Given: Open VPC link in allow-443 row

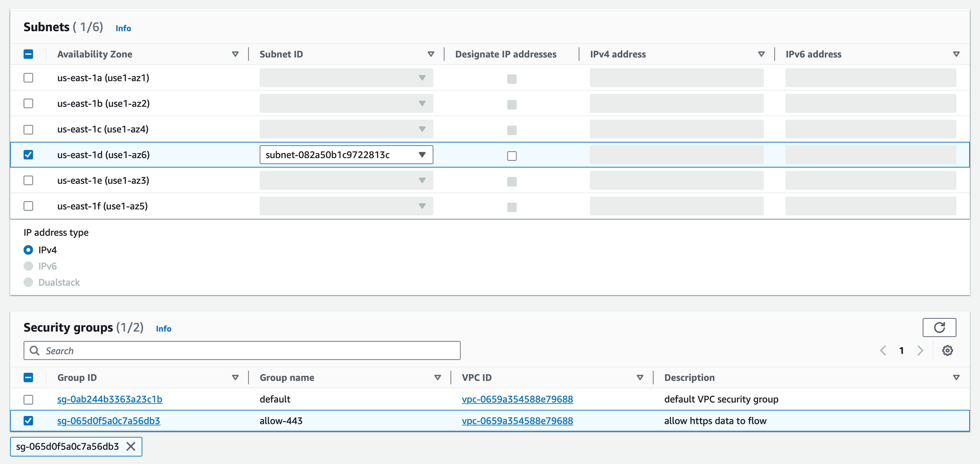Looking at the screenshot, I should point(517,420).
